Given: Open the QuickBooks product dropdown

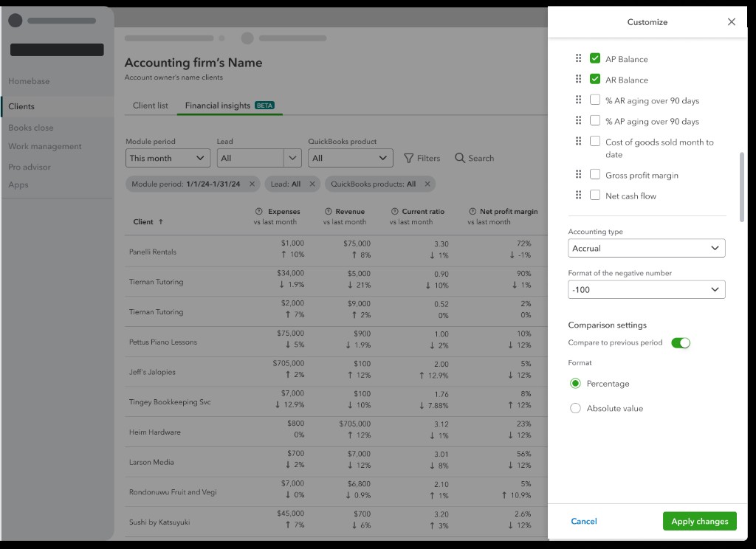Looking at the screenshot, I should click(351, 158).
